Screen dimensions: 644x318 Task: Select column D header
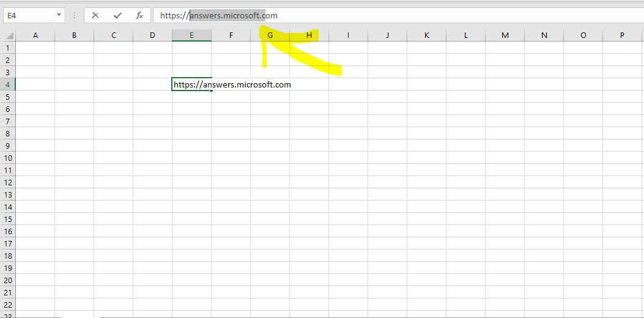click(x=152, y=35)
